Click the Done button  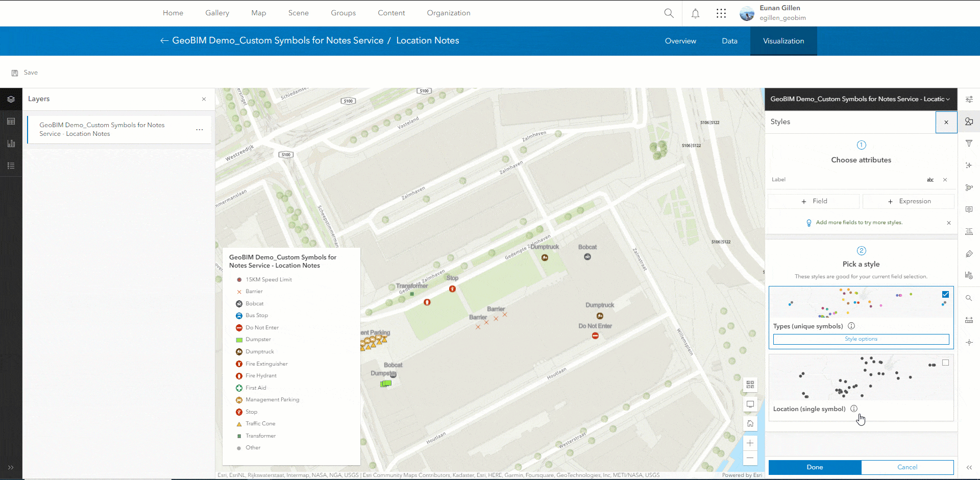coord(814,467)
